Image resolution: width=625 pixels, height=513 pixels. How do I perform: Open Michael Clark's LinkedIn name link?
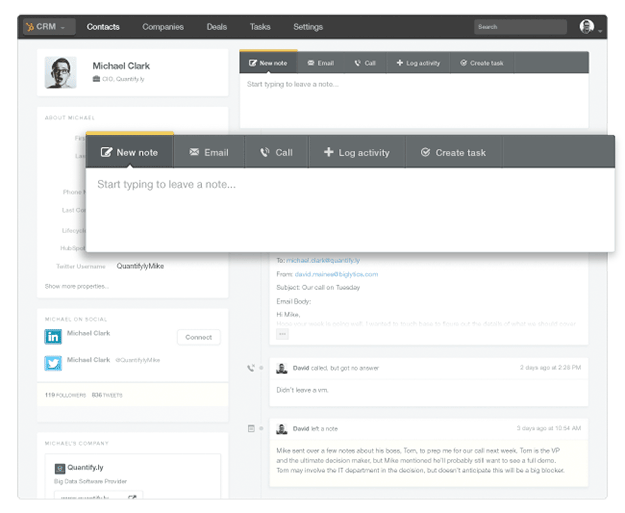pos(88,333)
